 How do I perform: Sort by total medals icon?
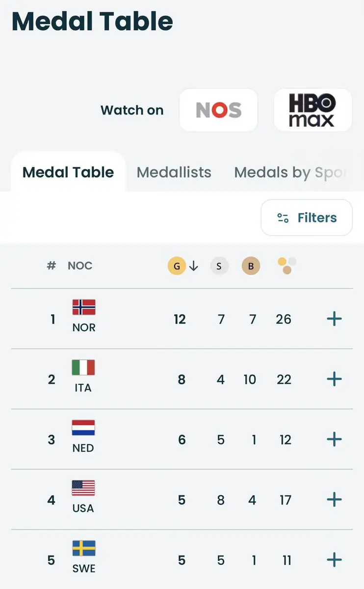coord(287,266)
